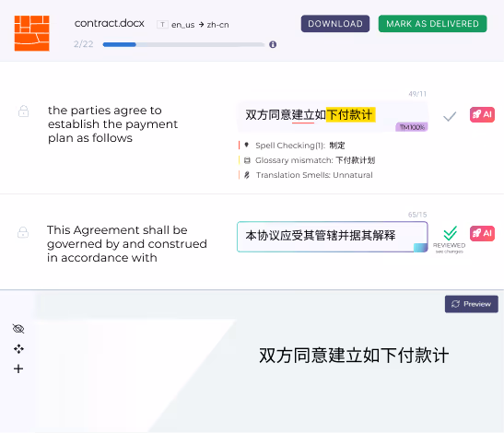Edit the translation field '本协议应受其管辖并据其解释'

[x=333, y=237]
